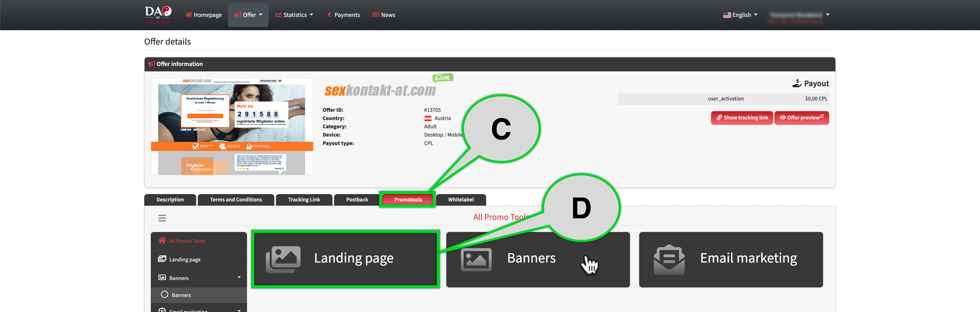The width and height of the screenshot is (980, 312).
Task: Click the Email marketing envelope icon
Action: click(669, 259)
